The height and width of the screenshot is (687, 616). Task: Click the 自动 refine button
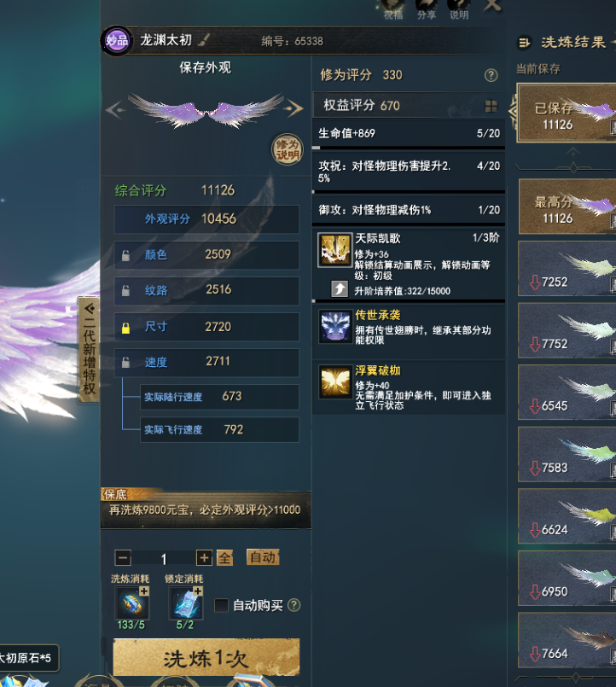(x=263, y=557)
